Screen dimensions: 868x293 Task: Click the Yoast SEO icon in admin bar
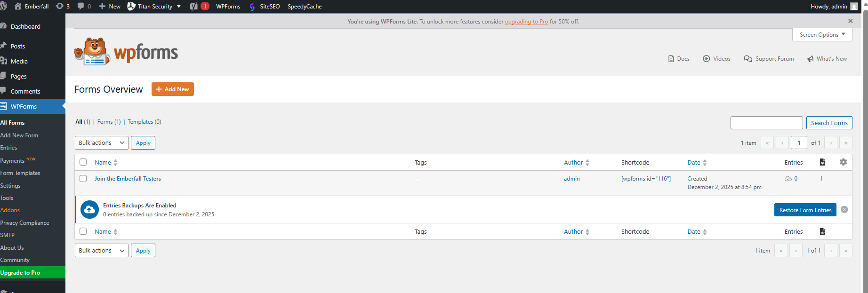(193, 6)
